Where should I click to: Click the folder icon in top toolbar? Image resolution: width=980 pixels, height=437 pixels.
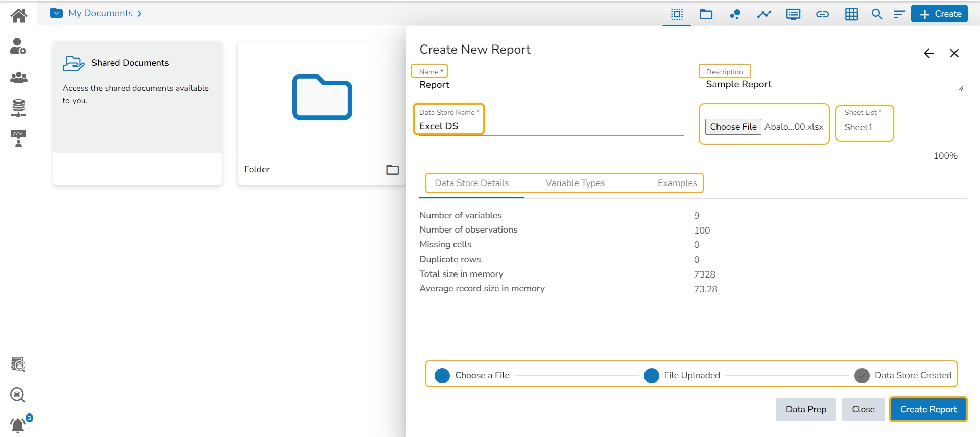(x=706, y=14)
